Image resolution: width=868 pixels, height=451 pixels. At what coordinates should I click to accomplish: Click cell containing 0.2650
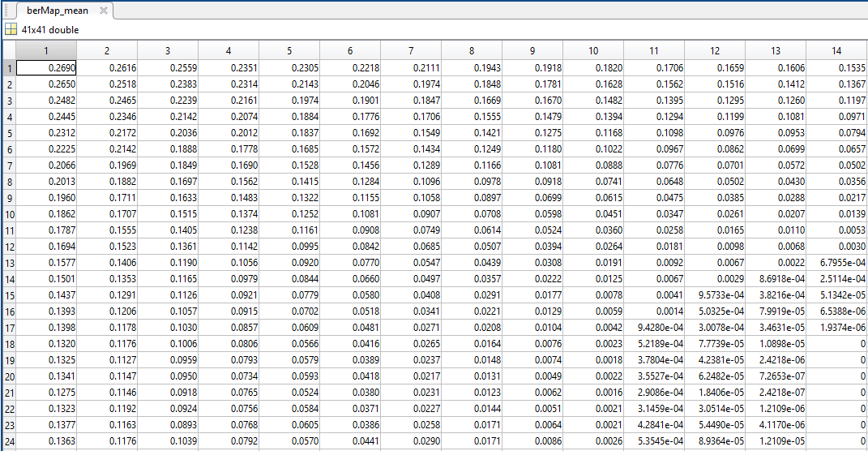pyautogui.click(x=46, y=84)
